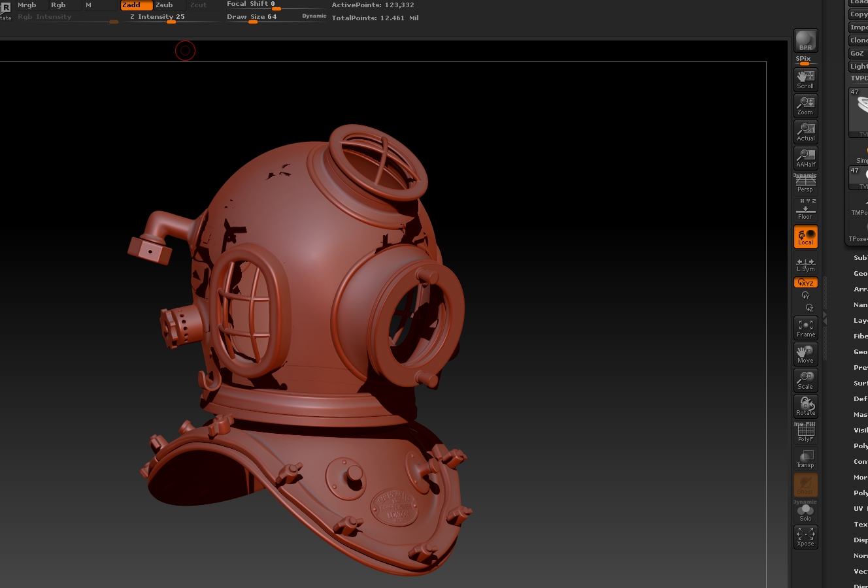
Task: Select the Zoom canvas tool
Action: [805, 106]
